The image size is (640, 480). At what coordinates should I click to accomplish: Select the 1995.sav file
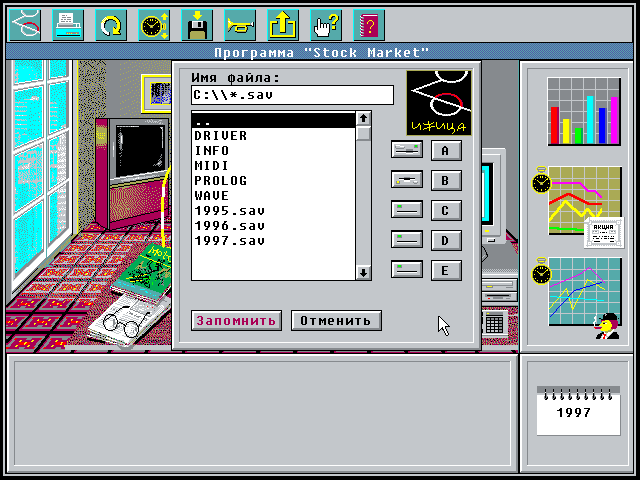[x=273, y=211]
